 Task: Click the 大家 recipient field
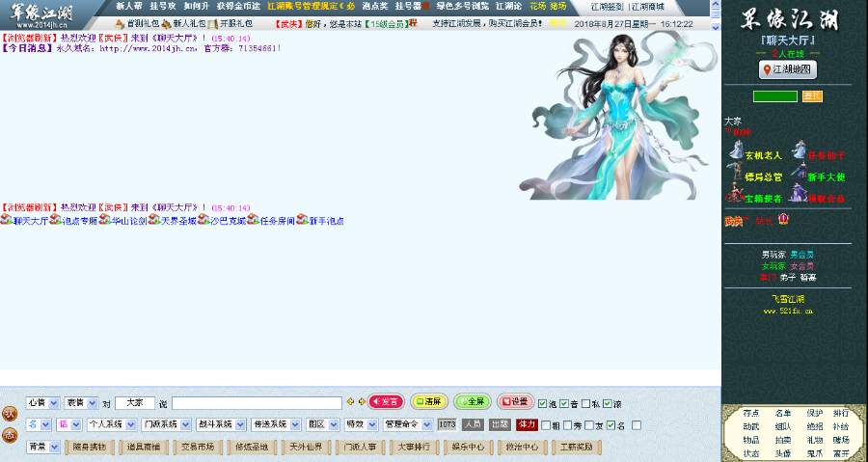point(134,403)
